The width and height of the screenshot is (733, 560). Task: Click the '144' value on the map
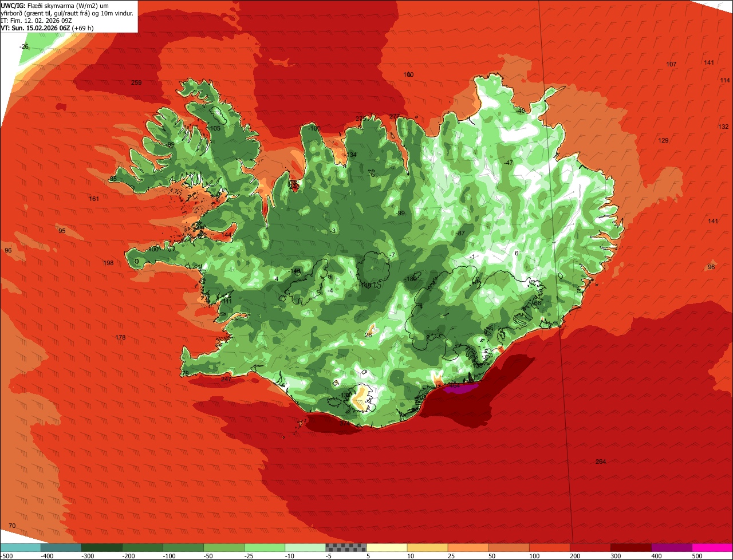click(x=227, y=235)
